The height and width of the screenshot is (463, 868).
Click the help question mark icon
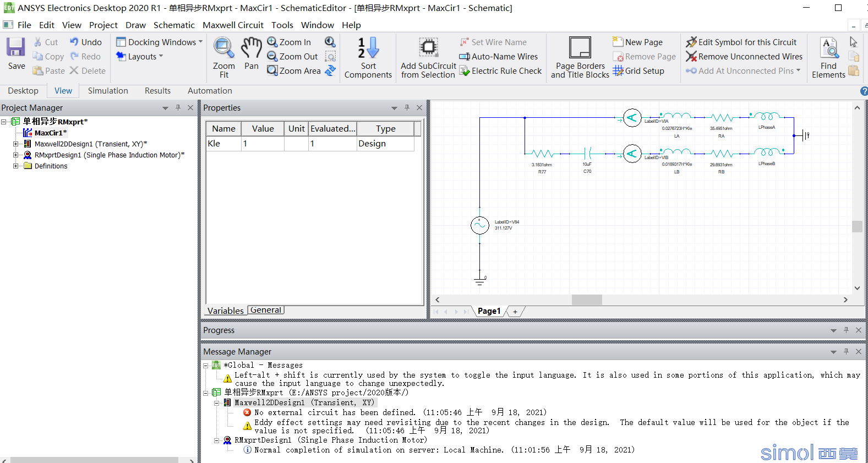(x=864, y=91)
